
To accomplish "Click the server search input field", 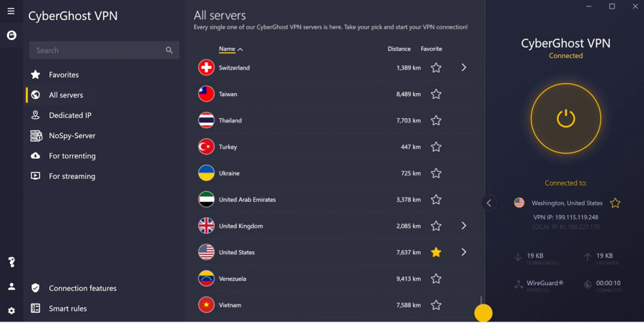I will click(97, 50).
